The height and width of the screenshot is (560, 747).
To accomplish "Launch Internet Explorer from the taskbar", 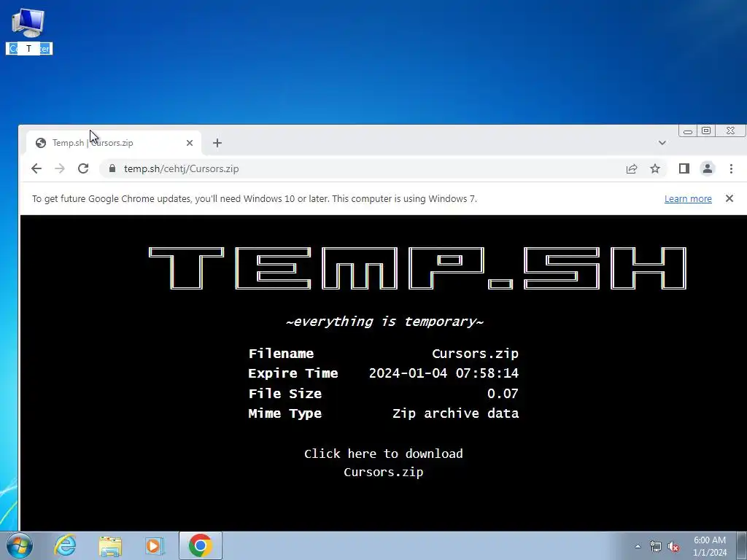I will point(65,545).
